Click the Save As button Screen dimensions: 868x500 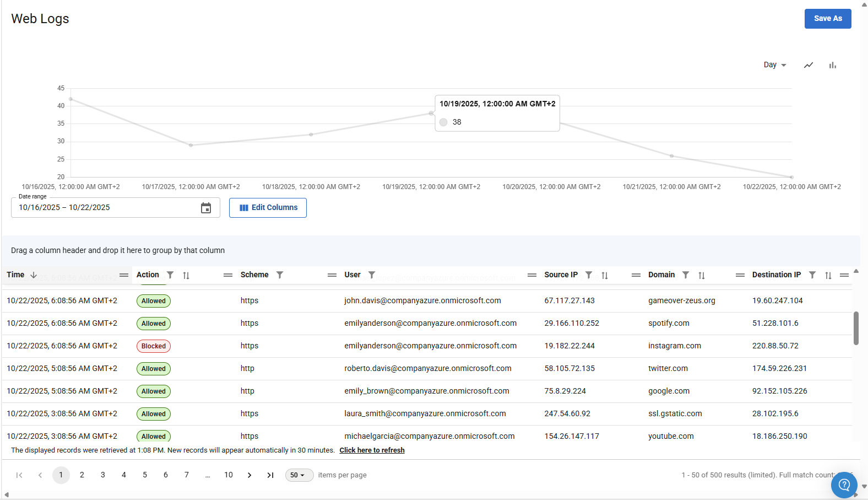point(827,19)
